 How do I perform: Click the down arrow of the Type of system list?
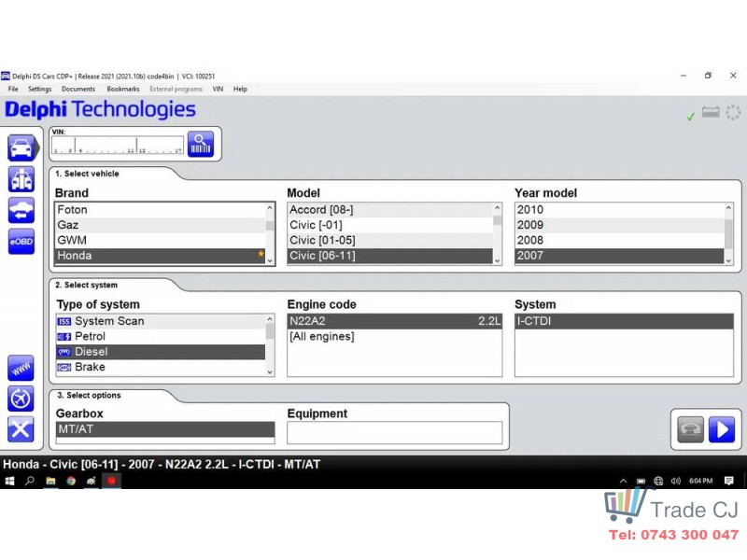pos(270,371)
